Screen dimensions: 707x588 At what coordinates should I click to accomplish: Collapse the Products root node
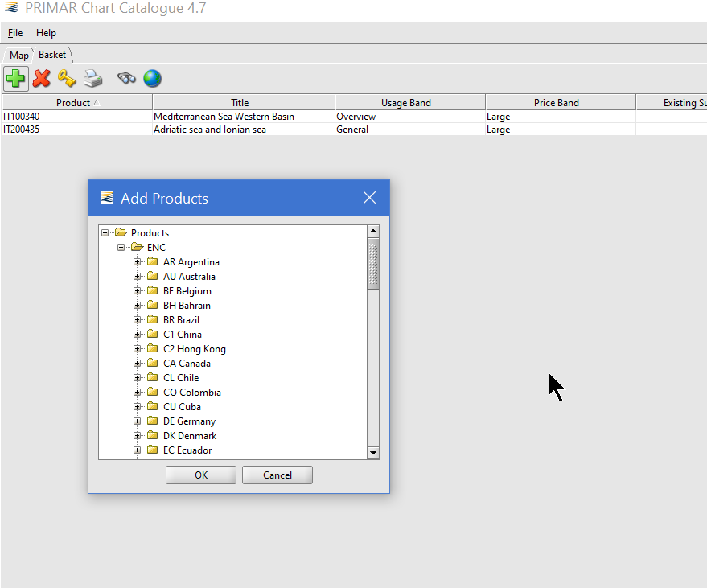click(x=105, y=233)
